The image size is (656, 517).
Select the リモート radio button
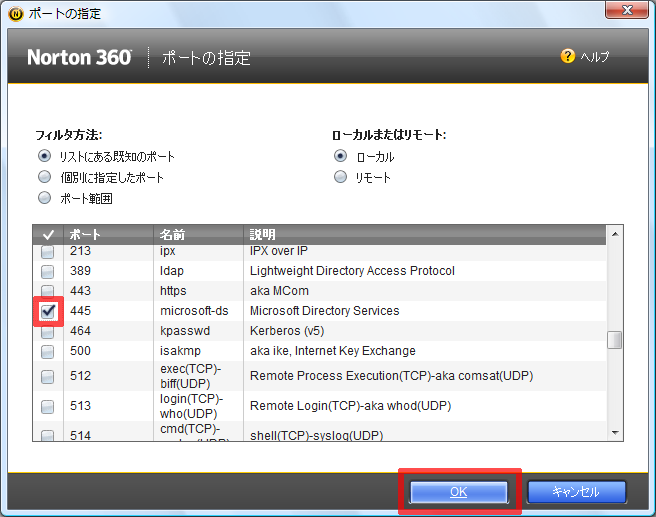(341, 177)
